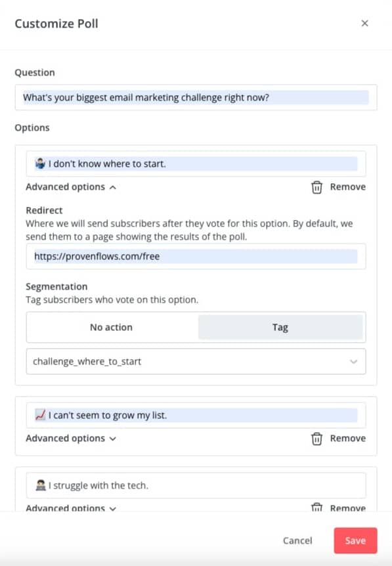392x566 pixels.
Task: Click Remove text for first option
Action: (x=348, y=187)
